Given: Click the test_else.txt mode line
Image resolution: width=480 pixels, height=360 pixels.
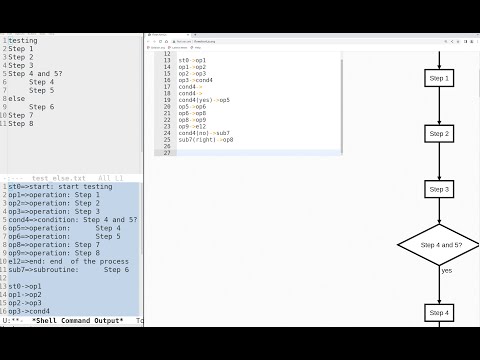Looking at the screenshot, I should 71,178.
